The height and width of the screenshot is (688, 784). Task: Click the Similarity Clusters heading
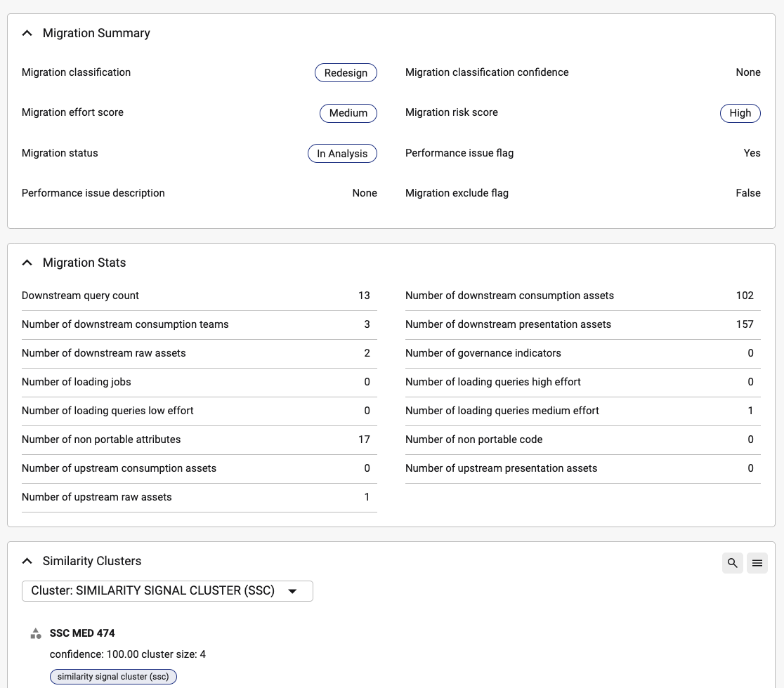[92, 561]
